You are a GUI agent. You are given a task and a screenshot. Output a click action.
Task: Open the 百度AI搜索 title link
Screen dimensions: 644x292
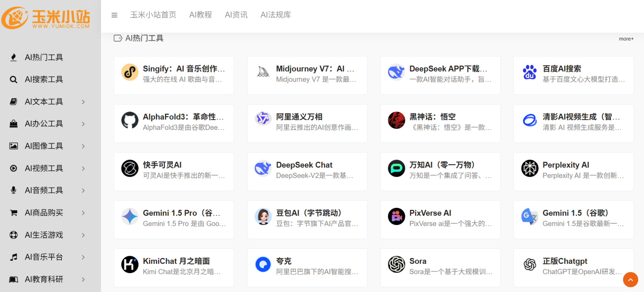562,69
